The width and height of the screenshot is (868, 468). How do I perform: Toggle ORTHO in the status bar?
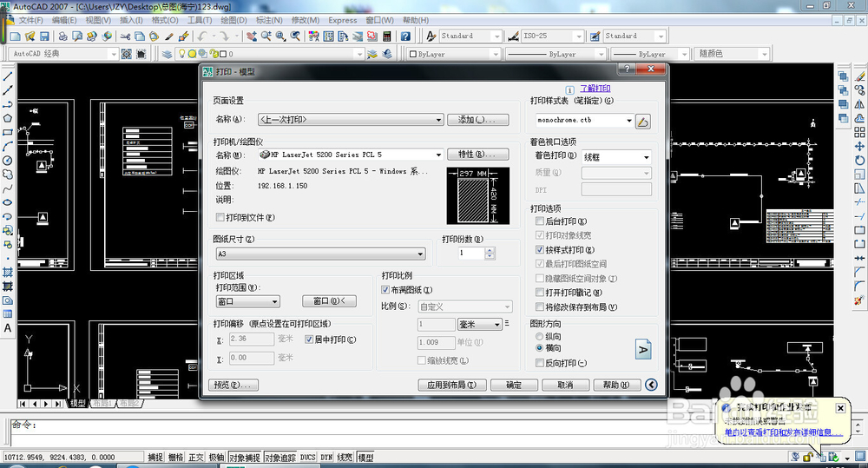196,458
